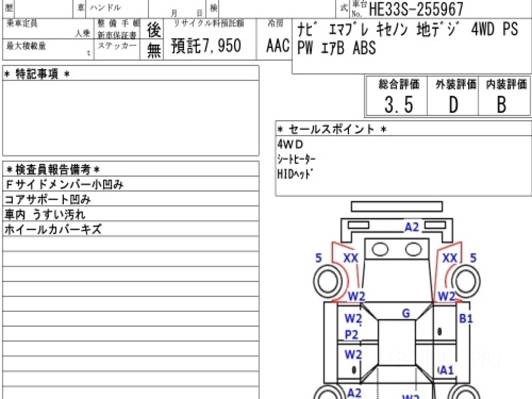
Task: Click the right headlight circle on hood
Action: (x=413, y=249)
